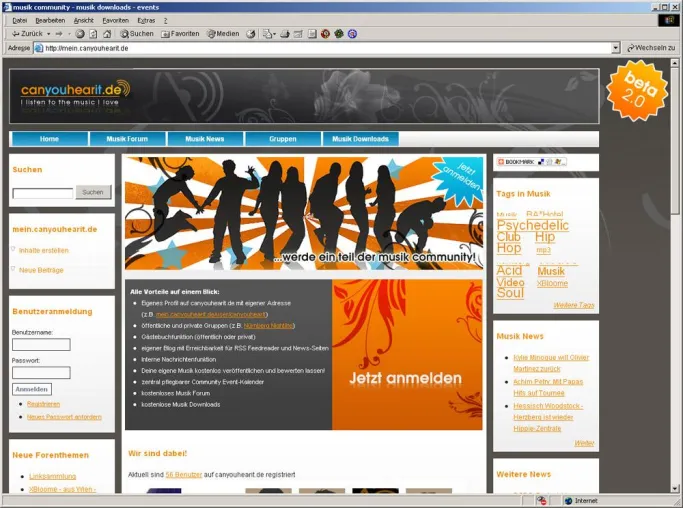Select the Musik Downloads navigation tab

tap(360, 139)
